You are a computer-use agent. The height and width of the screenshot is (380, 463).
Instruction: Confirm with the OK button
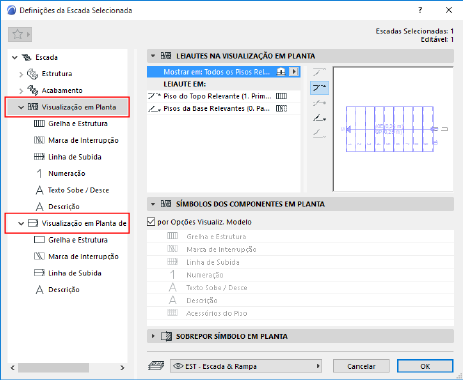pos(425,366)
